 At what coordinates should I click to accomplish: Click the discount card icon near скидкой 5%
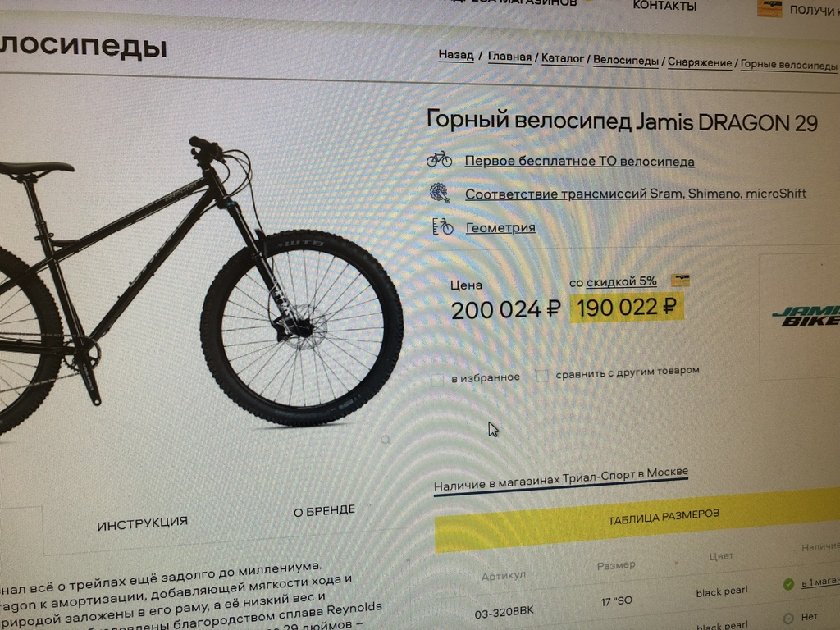tap(680, 281)
